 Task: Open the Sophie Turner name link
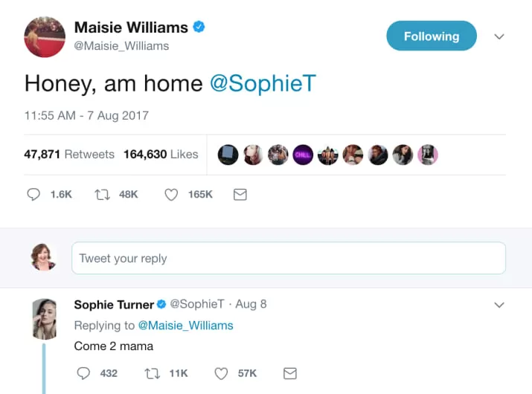114,304
